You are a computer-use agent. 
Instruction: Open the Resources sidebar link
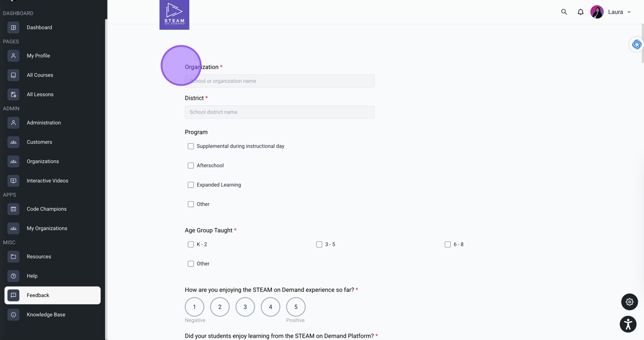click(39, 257)
